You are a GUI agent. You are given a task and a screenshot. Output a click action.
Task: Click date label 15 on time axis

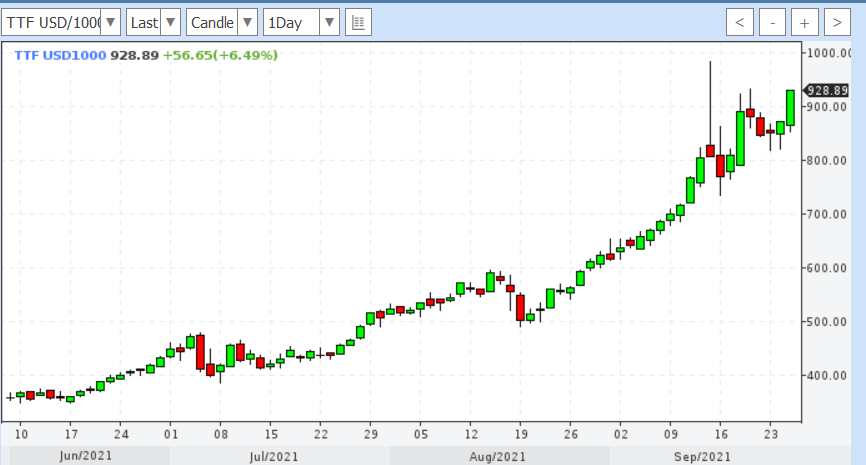[271, 435]
